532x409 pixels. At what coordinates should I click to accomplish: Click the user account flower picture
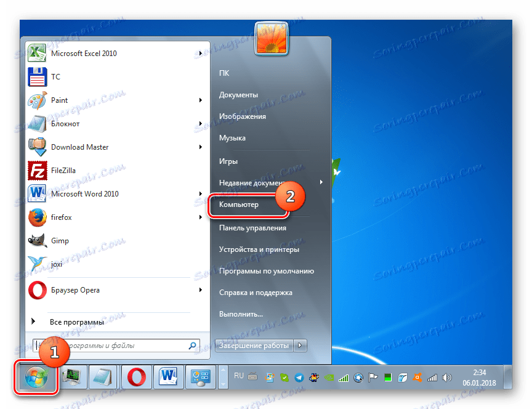pos(271,38)
